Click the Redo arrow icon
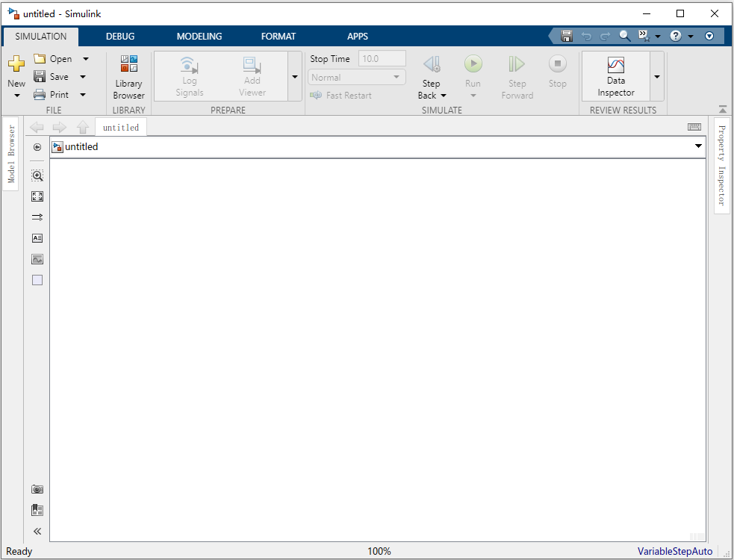This screenshot has height=560, width=734. point(606,36)
